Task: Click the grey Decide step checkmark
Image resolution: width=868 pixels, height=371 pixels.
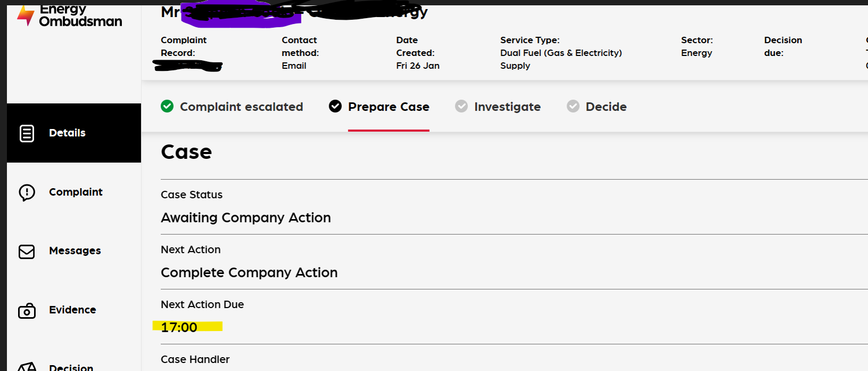Action: [x=573, y=106]
